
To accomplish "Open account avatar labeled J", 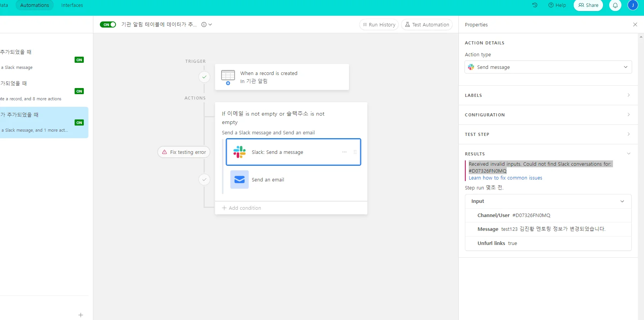I will (633, 5).
